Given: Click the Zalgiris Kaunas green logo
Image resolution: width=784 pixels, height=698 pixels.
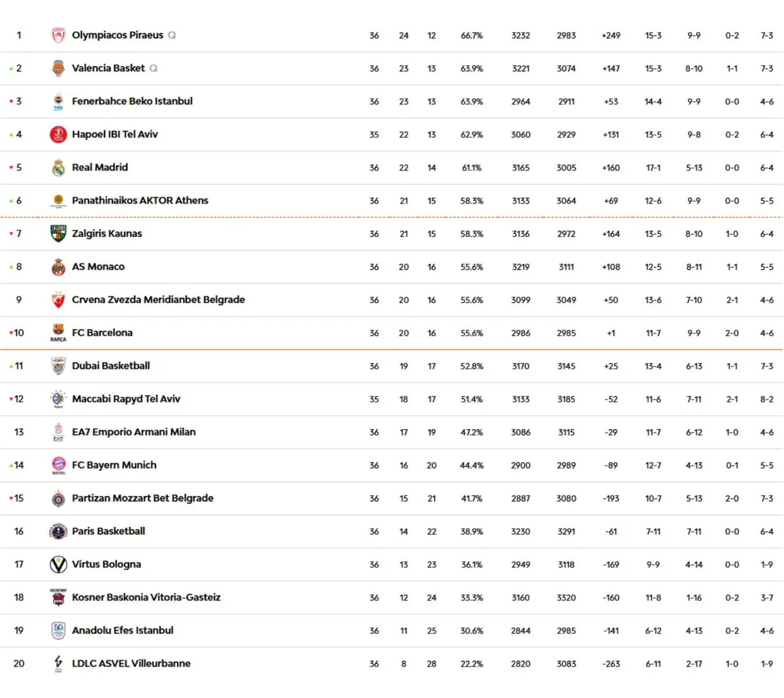Looking at the screenshot, I should click(x=58, y=234).
